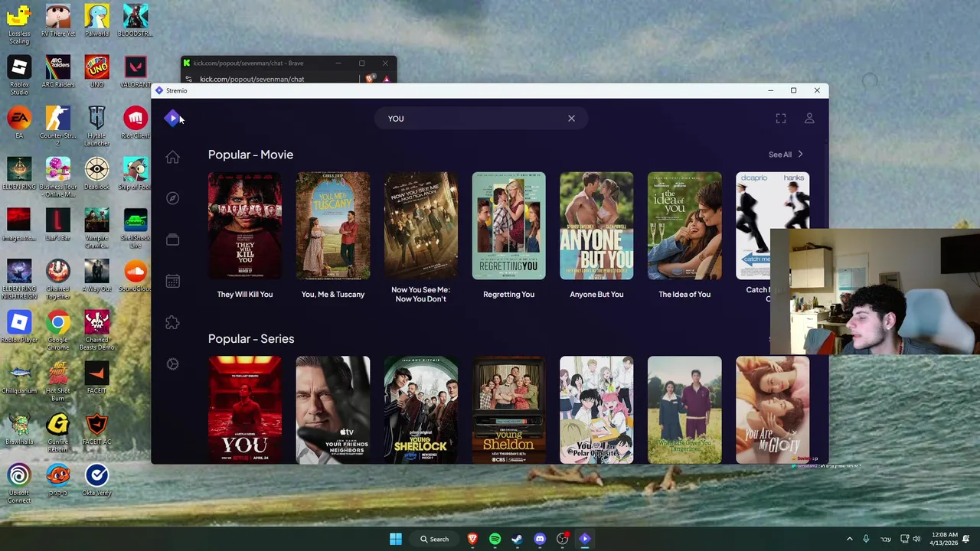980x551 pixels.
Task: Open the YOU series poster
Action: click(245, 410)
